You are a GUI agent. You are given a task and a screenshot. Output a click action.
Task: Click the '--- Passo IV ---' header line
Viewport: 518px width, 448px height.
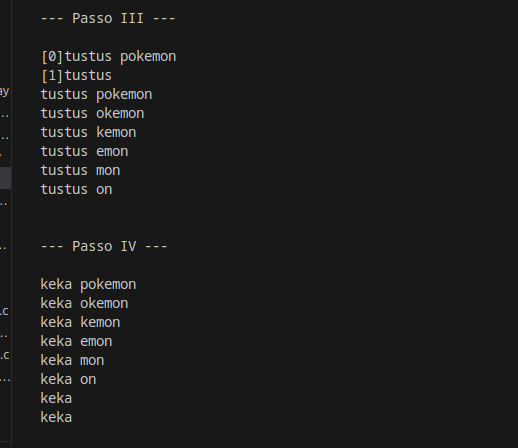click(x=104, y=246)
